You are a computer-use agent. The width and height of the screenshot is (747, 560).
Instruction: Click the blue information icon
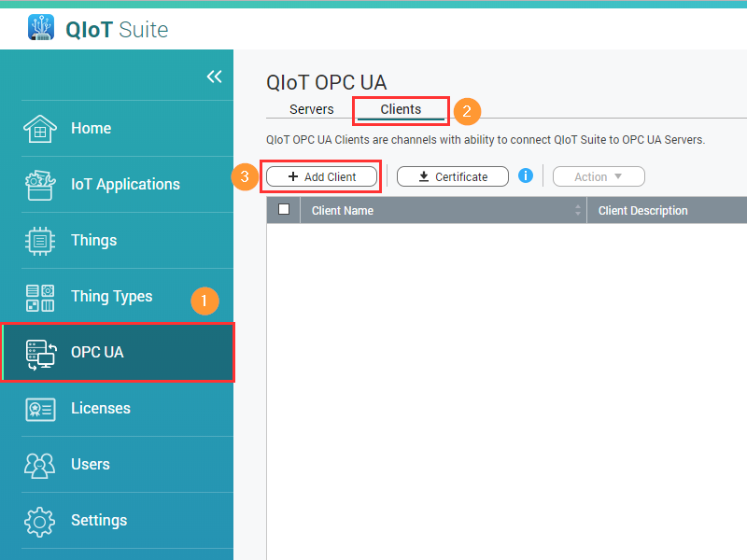[x=526, y=175]
